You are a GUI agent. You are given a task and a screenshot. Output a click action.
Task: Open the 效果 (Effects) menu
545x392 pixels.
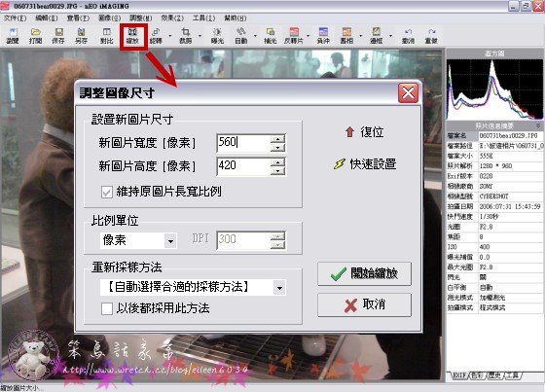(172, 18)
